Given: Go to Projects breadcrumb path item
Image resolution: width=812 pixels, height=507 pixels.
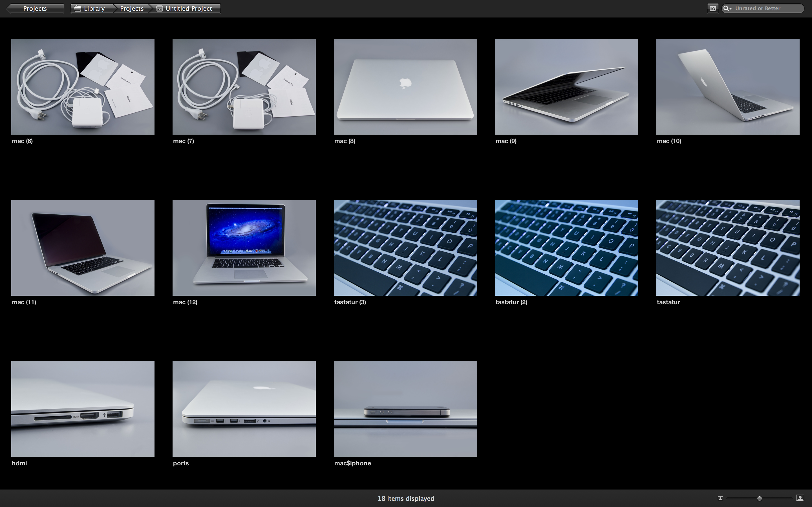Looking at the screenshot, I should (x=132, y=8).
